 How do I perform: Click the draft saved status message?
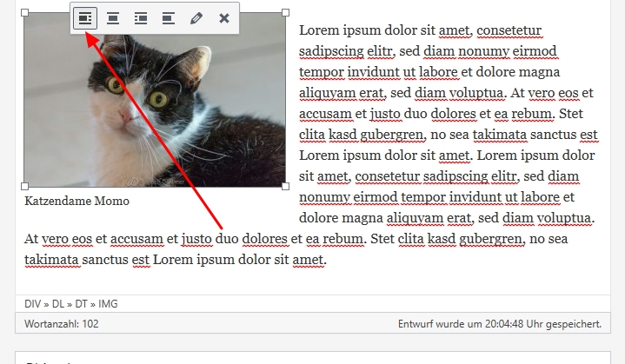point(499,323)
